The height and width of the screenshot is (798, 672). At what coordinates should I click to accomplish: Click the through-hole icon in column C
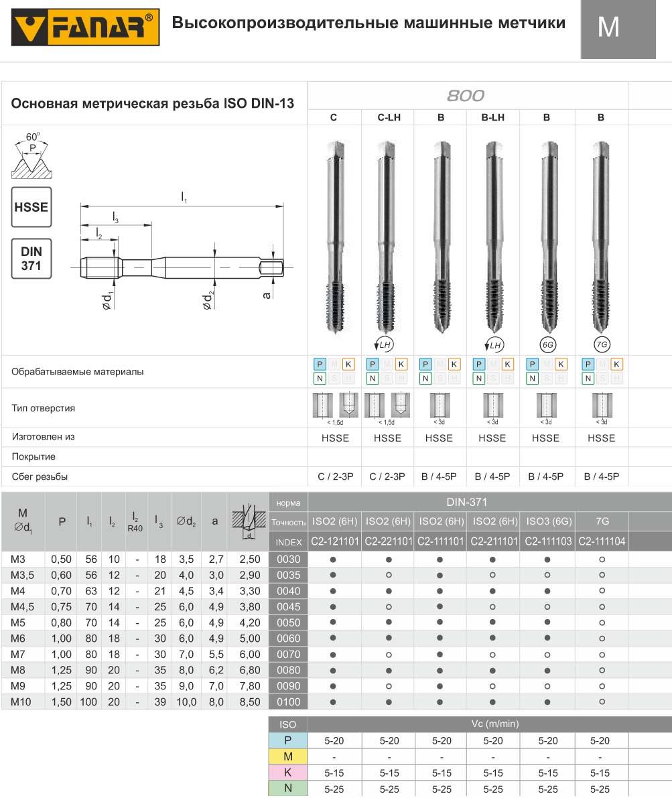coord(323,405)
